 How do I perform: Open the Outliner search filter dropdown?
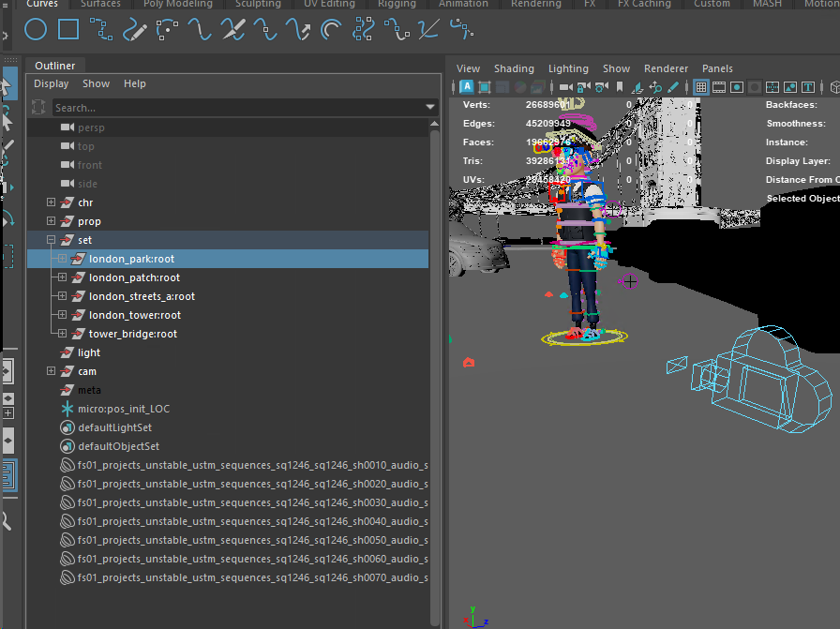point(430,108)
